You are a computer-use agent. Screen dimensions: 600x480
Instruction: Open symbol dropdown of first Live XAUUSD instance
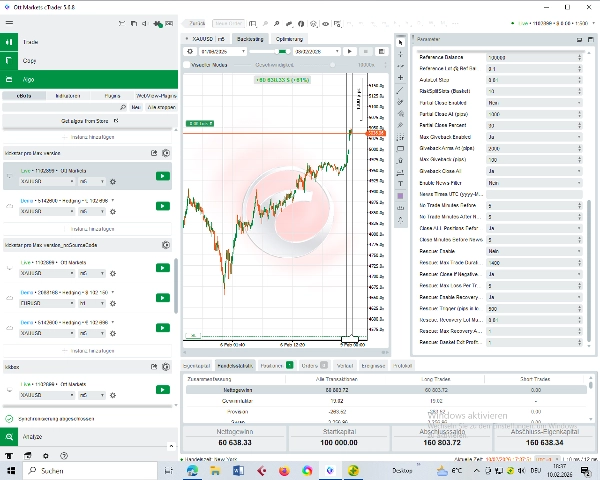47,181
